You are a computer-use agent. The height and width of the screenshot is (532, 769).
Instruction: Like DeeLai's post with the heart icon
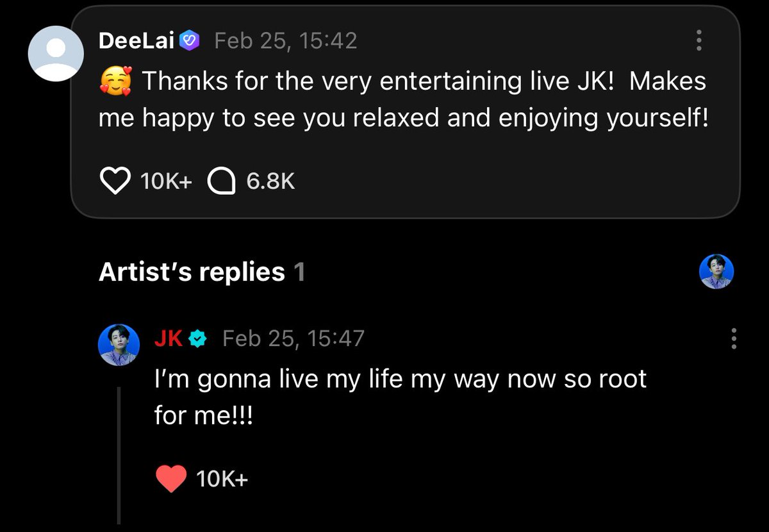coord(115,181)
